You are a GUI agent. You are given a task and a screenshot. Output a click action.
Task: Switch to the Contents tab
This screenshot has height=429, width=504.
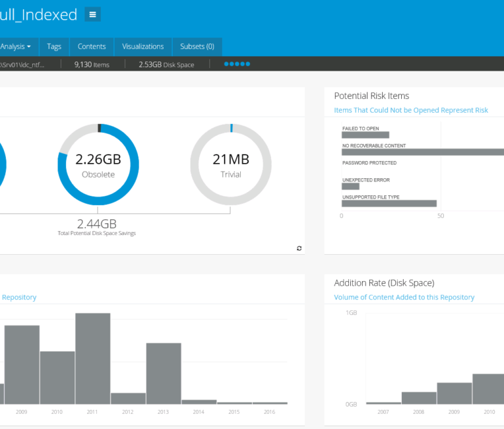(92, 47)
